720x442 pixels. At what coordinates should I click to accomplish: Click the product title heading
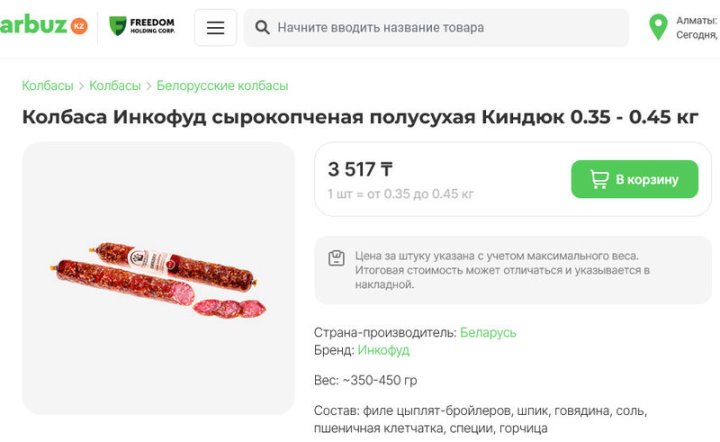[x=360, y=117]
